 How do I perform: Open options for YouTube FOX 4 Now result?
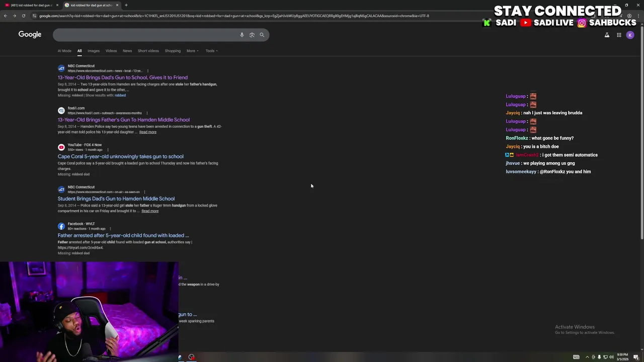pos(108,150)
